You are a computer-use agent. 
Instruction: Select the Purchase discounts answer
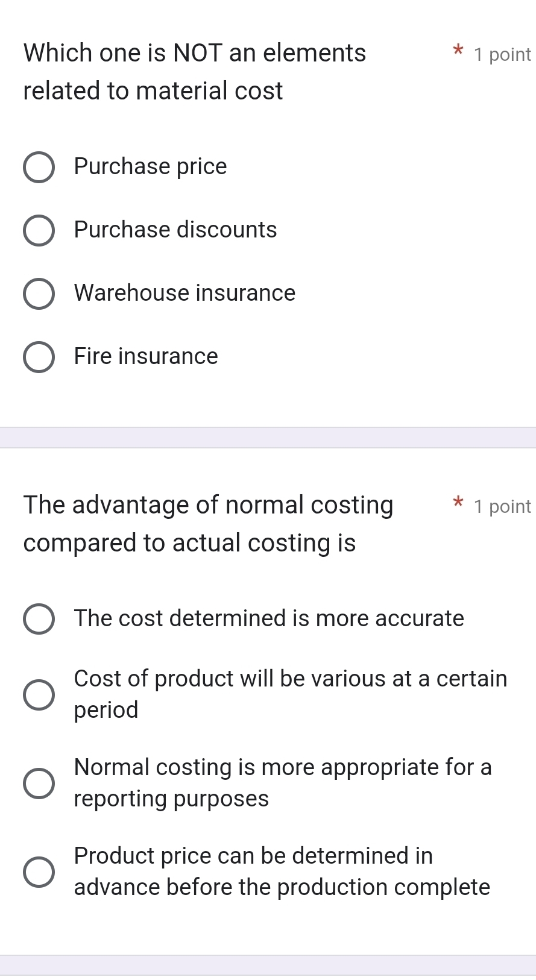(x=39, y=230)
